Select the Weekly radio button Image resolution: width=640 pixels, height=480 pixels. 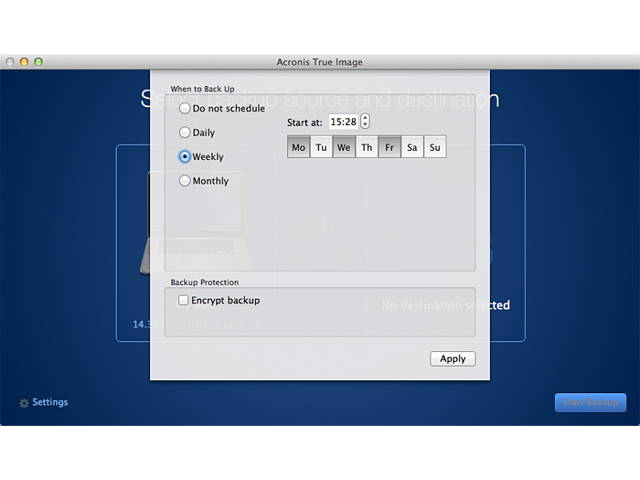(x=184, y=156)
